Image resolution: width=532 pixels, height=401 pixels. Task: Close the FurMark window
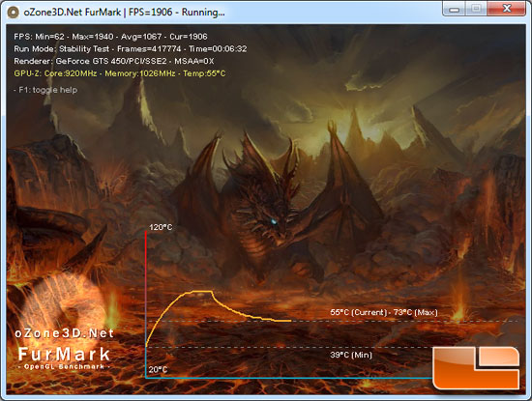(506, 9)
